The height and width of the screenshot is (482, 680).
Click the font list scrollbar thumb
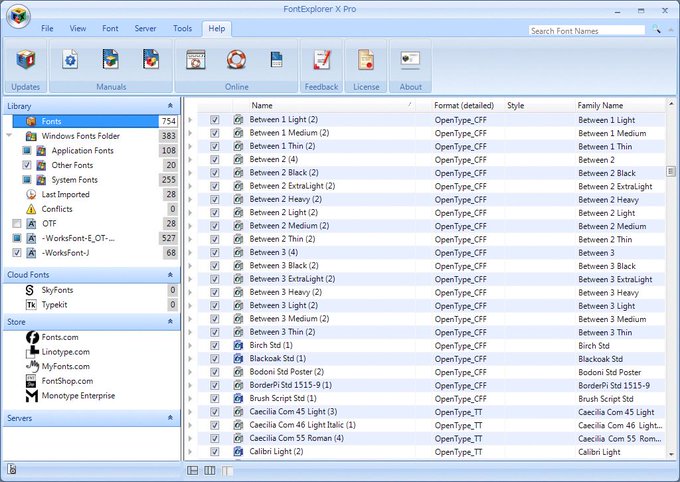point(671,171)
